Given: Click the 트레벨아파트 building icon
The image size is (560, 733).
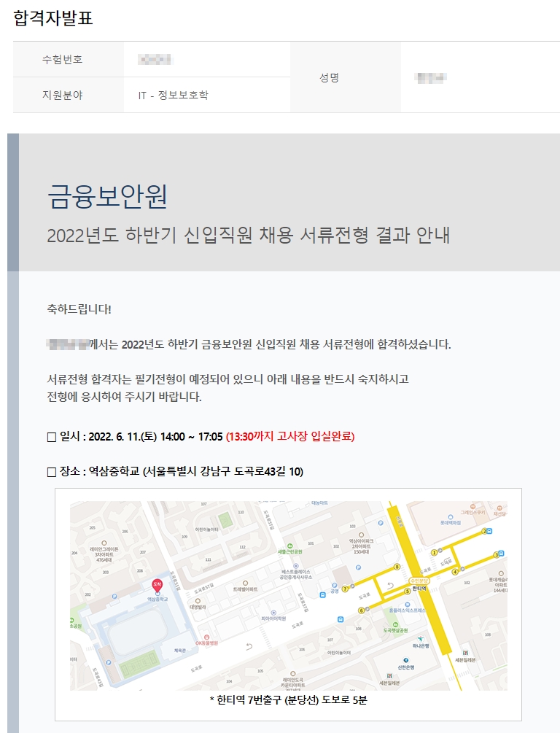Looking at the screenshot, I should (246, 583).
